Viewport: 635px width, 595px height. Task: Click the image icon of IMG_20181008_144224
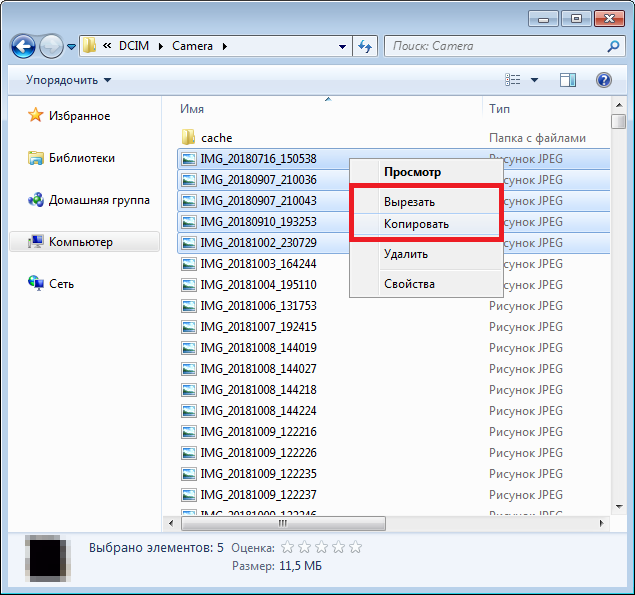(x=189, y=411)
